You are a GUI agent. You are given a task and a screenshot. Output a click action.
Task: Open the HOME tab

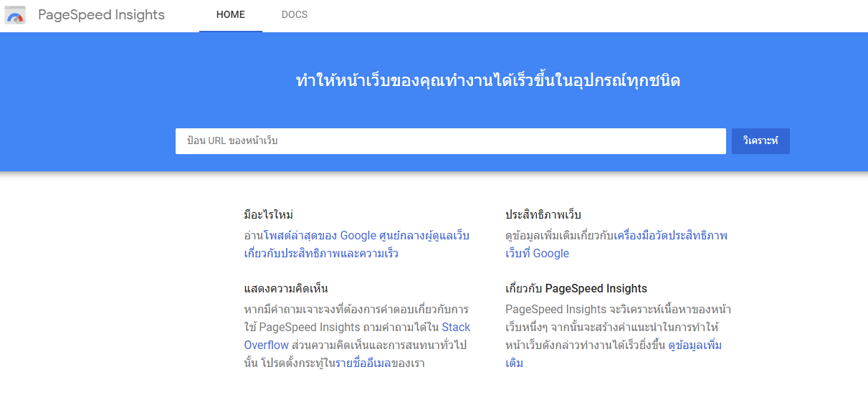231,15
